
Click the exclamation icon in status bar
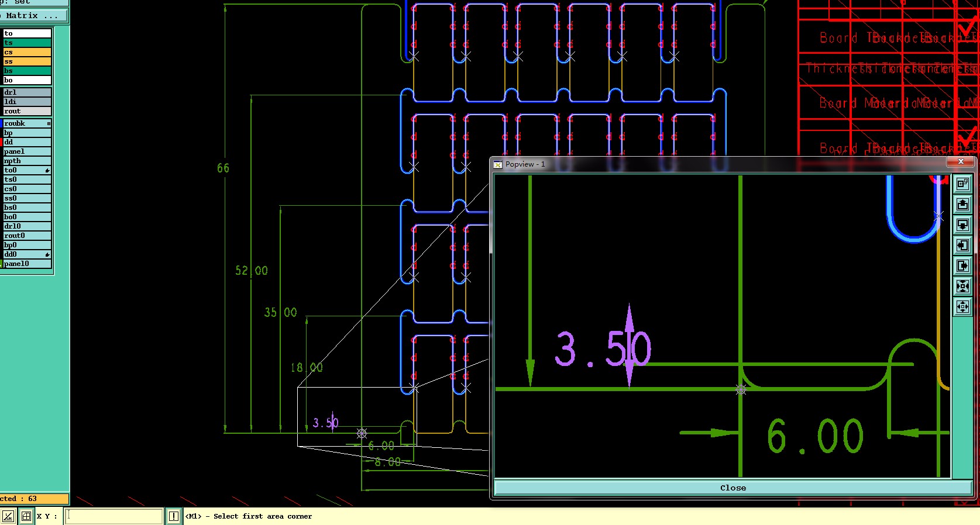point(174,516)
